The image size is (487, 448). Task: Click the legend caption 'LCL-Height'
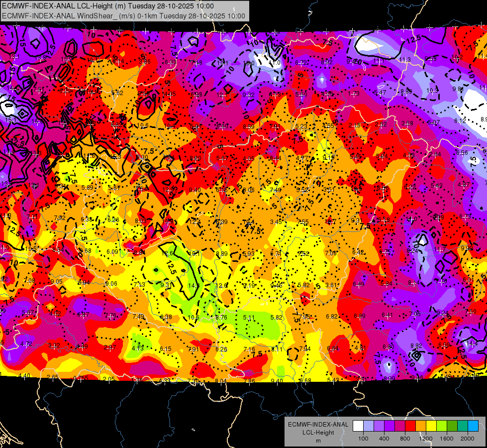coord(318,433)
